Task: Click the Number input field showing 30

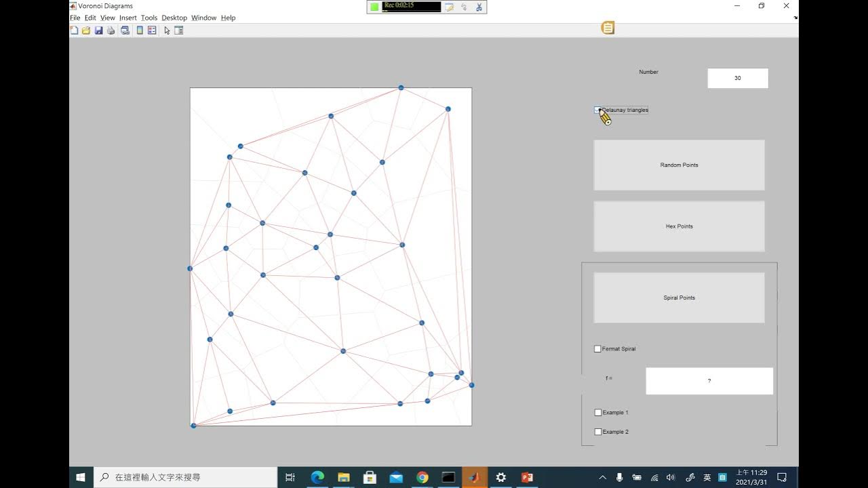Action: click(738, 78)
